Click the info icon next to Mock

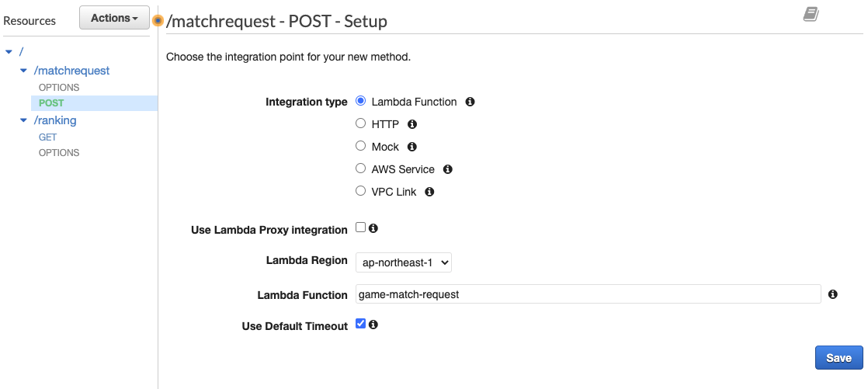click(411, 147)
